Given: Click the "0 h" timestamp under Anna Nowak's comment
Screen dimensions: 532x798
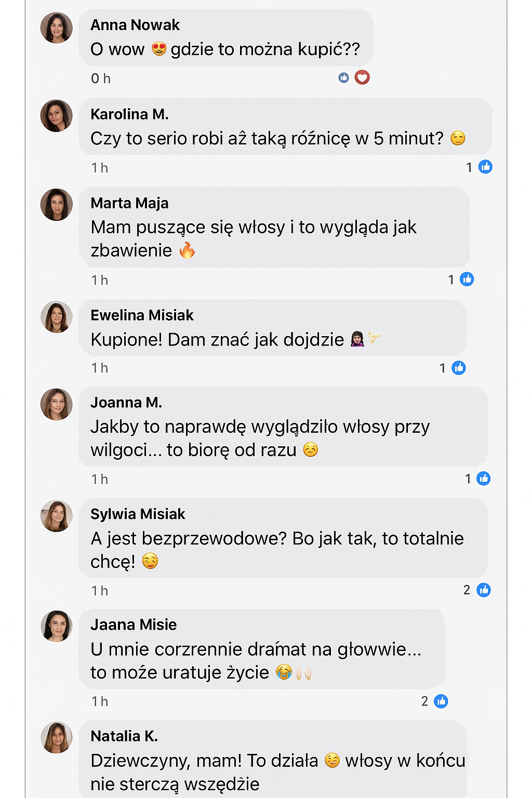Looking at the screenshot, I should (101, 78).
